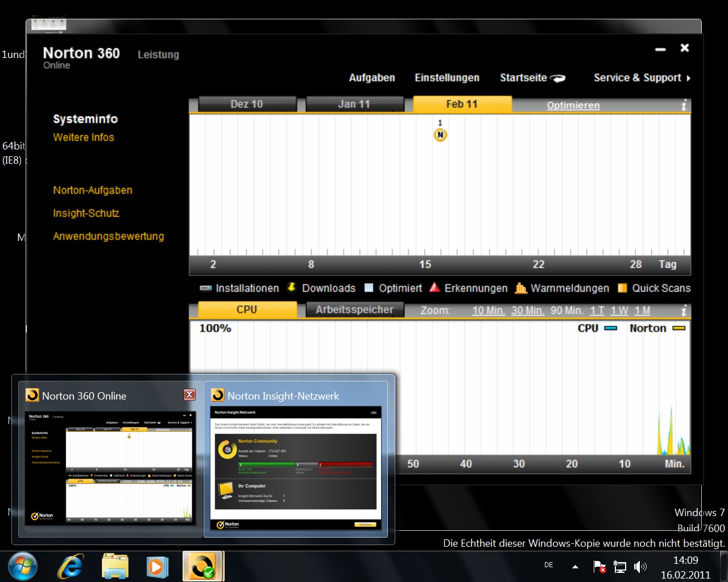Open Windows Explorer folder icon in the taskbar
This screenshot has height=582, width=728.
point(115,567)
